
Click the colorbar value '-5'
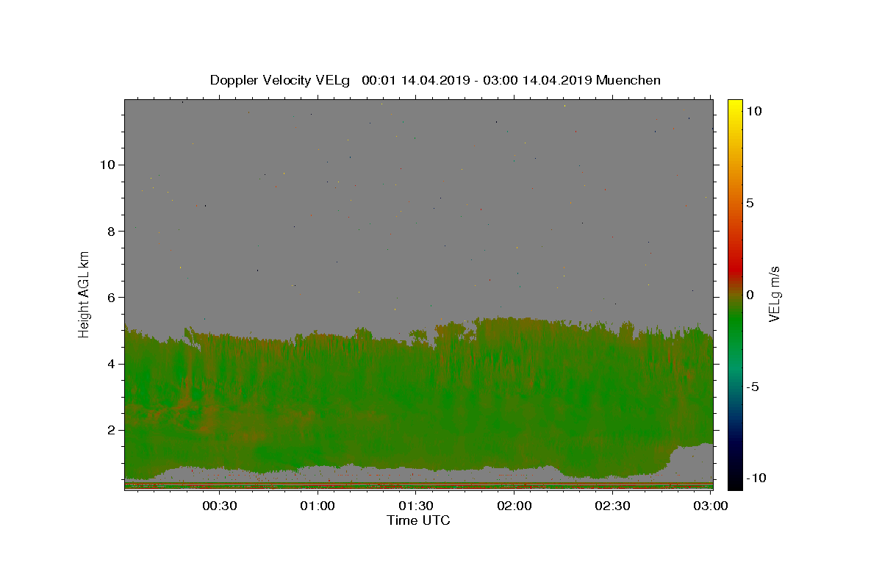(753, 387)
